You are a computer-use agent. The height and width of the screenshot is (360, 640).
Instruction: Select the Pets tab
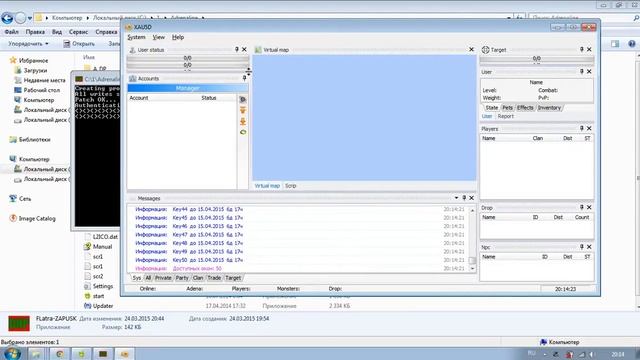(x=507, y=108)
